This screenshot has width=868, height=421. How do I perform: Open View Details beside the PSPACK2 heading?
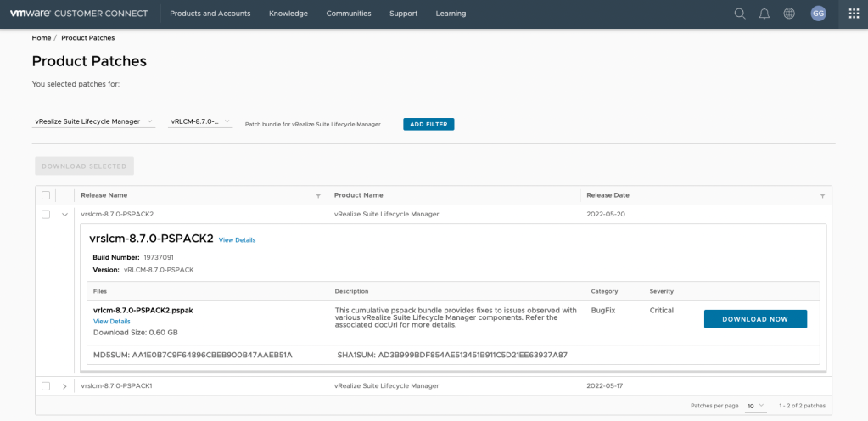point(237,240)
